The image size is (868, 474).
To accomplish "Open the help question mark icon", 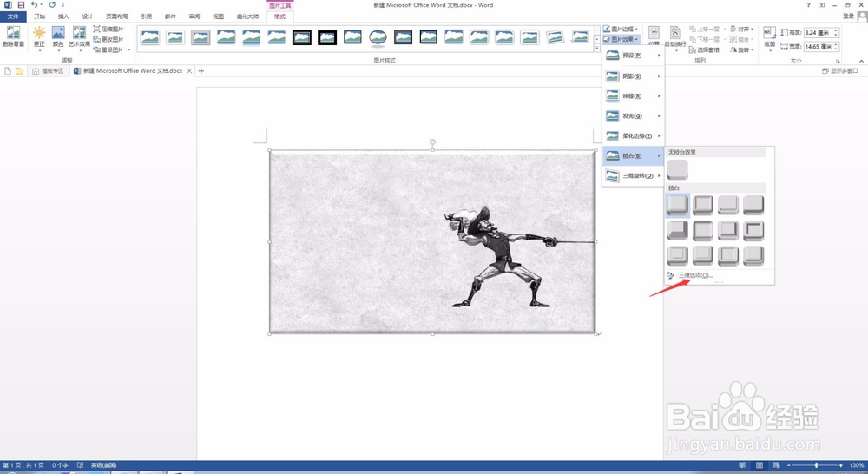I will coord(808,5).
